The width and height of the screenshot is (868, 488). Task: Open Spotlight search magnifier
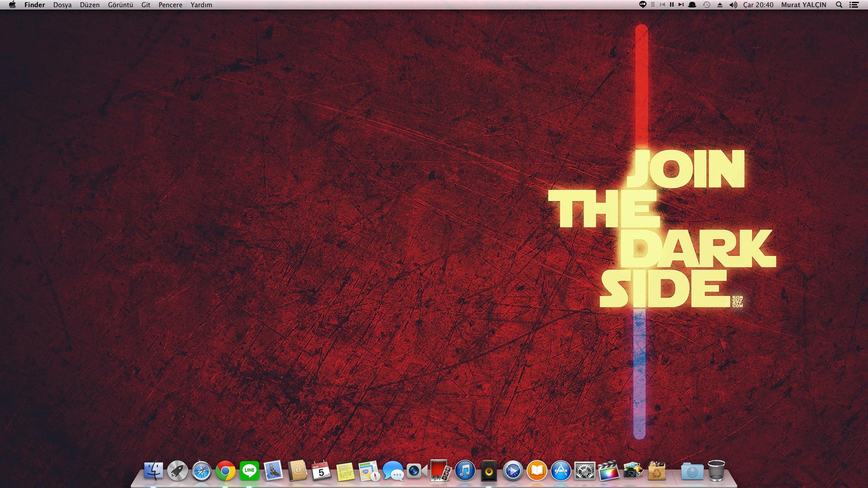(839, 5)
